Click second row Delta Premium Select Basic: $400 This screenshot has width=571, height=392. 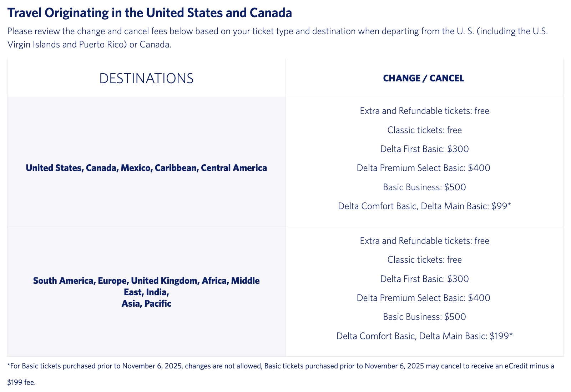tap(424, 298)
